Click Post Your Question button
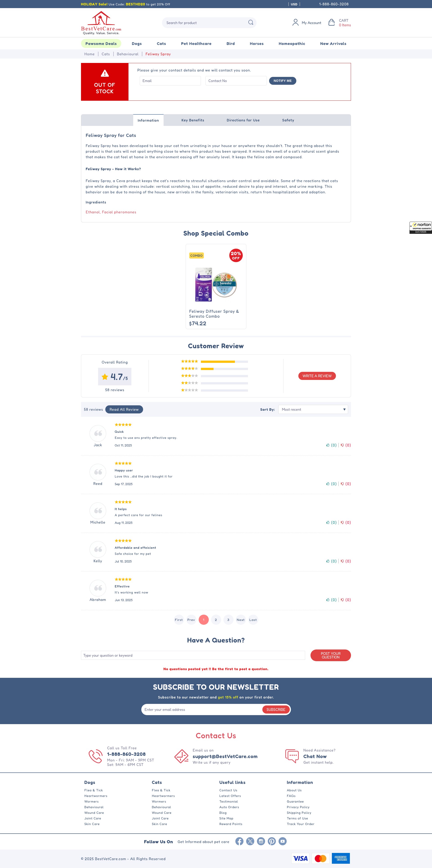 pos(331,655)
